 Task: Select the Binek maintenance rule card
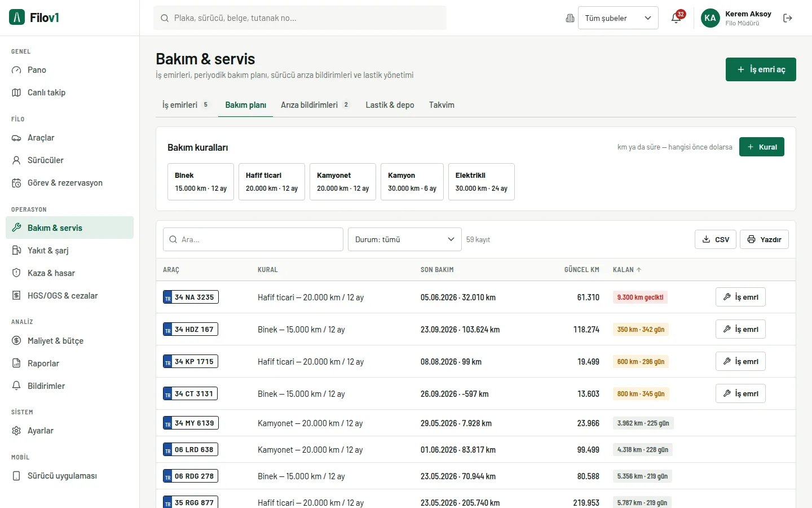[x=201, y=182]
